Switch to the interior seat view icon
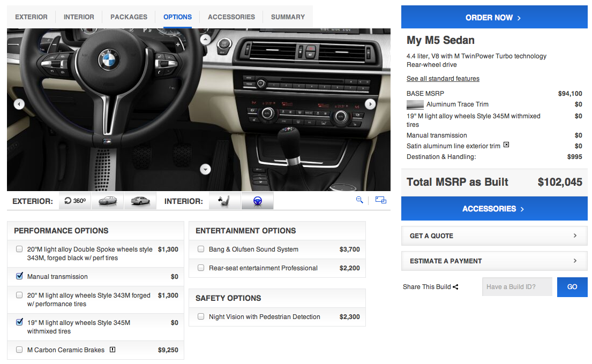This screenshot has width=592, height=364. tap(224, 201)
